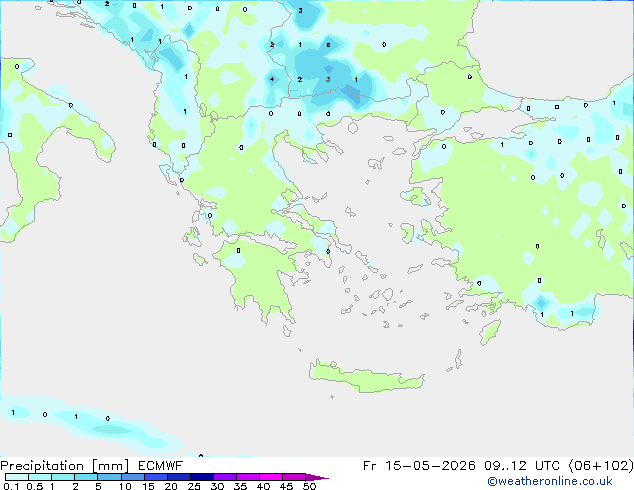The height and width of the screenshot is (490, 634).
Task: Click the '(06+102)' forecast offset text
Action: click(x=601, y=466)
